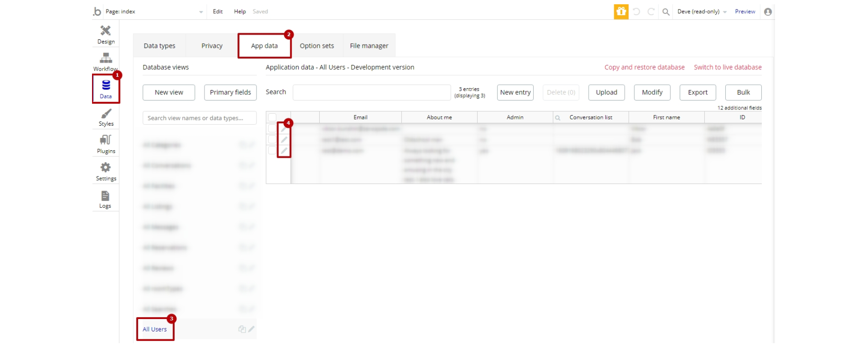The width and height of the screenshot is (868, 347).
Task: Click the Modify button
Action: coord(652,92)
